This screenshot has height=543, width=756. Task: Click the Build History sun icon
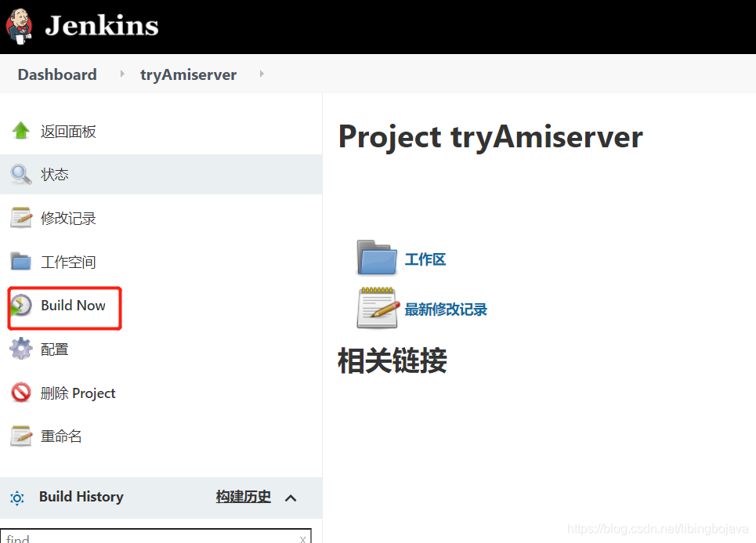tap(17, 498)
